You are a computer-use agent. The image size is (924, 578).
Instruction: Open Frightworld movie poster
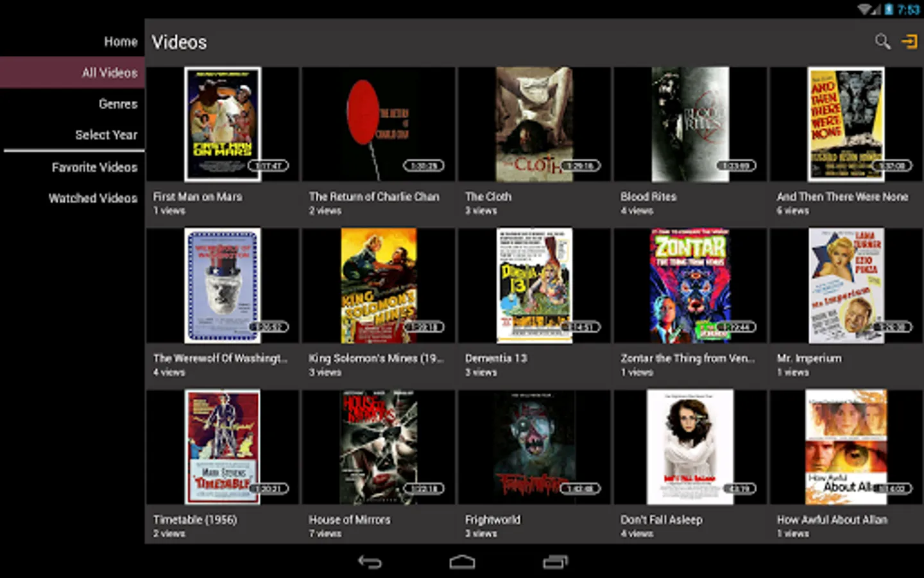(535, 447)
